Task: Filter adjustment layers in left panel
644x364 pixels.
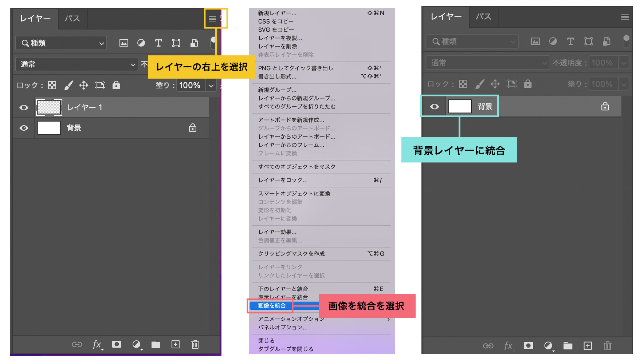Action: (x=141, y=43)
